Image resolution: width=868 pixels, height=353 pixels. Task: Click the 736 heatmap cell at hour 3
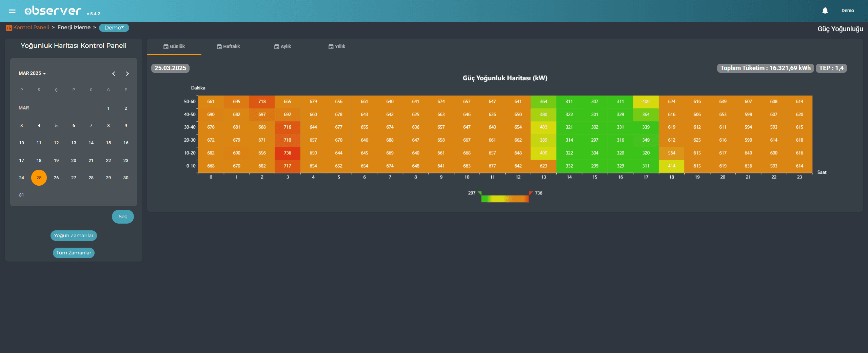coord(288,153)
